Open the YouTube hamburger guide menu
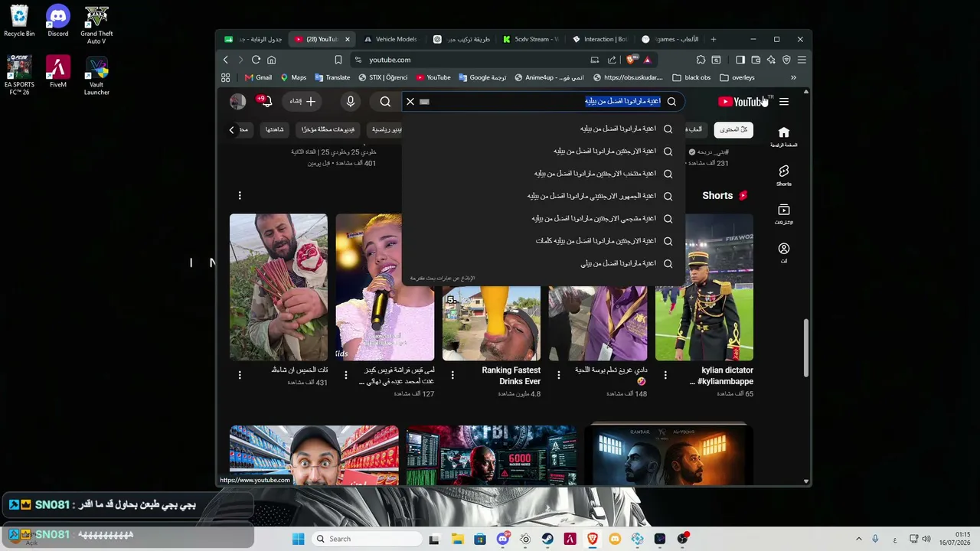This screenshot has height=551, width=980. pos(783,101)
